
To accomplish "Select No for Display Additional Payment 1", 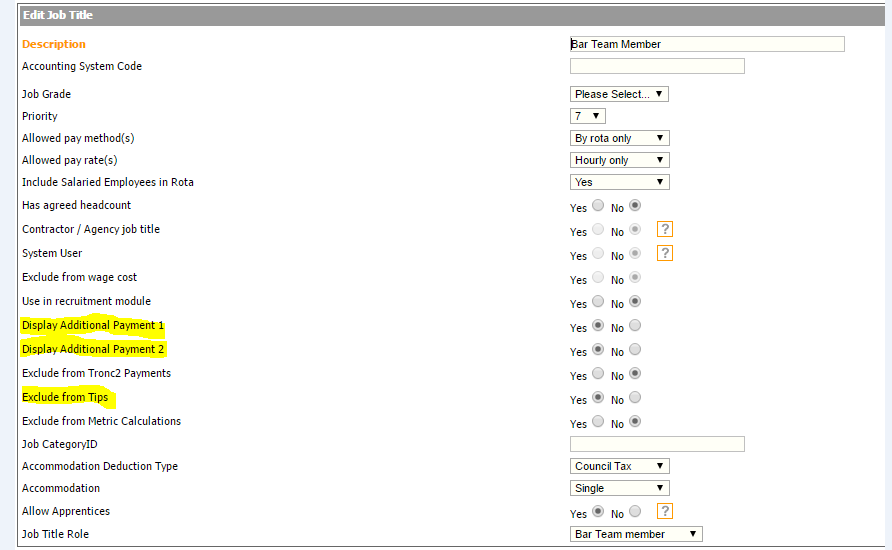I will point(635,326).
